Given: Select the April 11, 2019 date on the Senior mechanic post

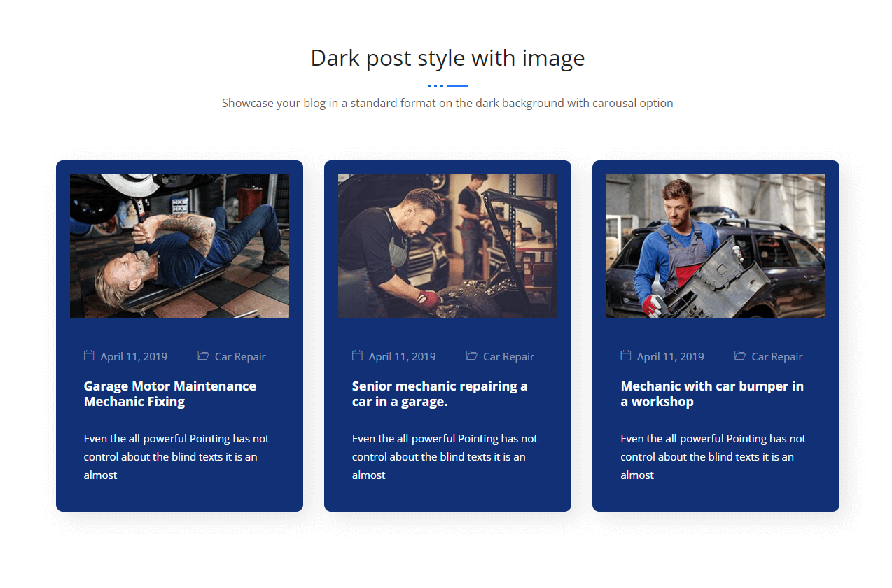Looking at the screenshot, I should 402,357.
